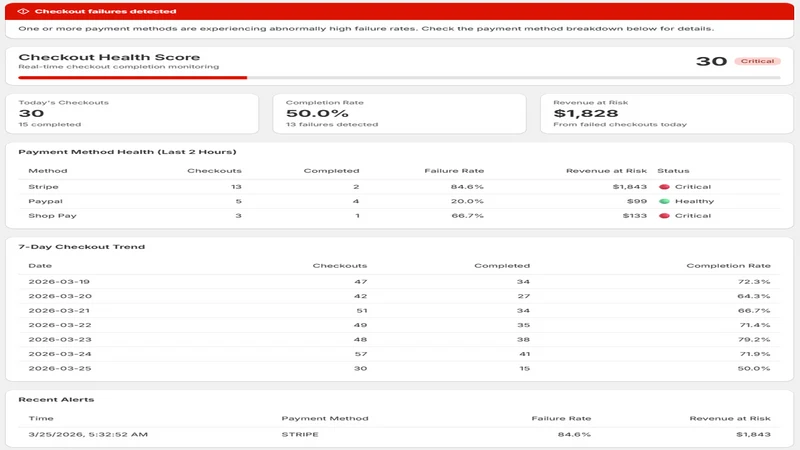Click the Revenue at Risk value $1,828
Image resolution: width=800 pixels, height=450 pixels.
click(x=586, y=113)
